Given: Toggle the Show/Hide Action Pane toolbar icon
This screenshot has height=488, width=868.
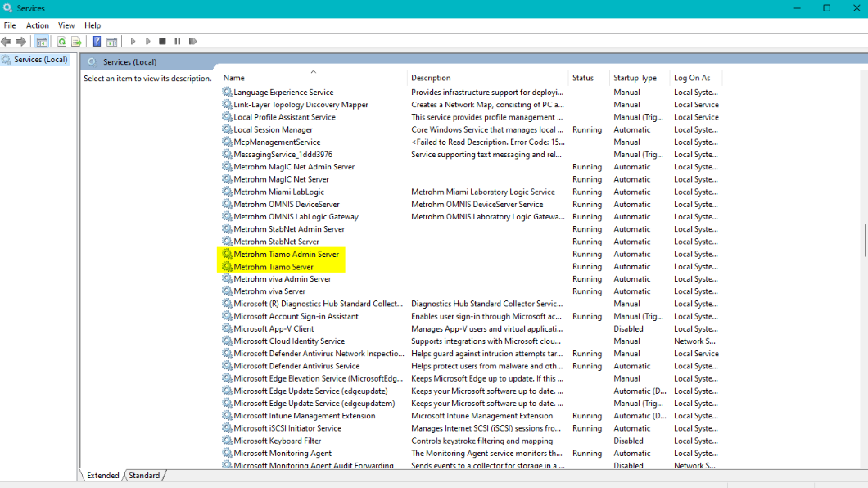Looking at the screenshot, I should [x=112, y=42].
